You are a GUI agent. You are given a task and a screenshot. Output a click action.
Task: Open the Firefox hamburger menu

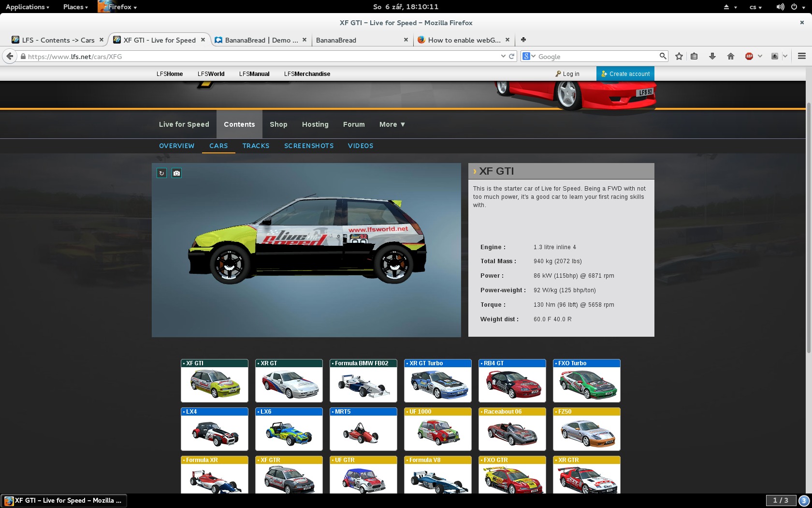802,57
